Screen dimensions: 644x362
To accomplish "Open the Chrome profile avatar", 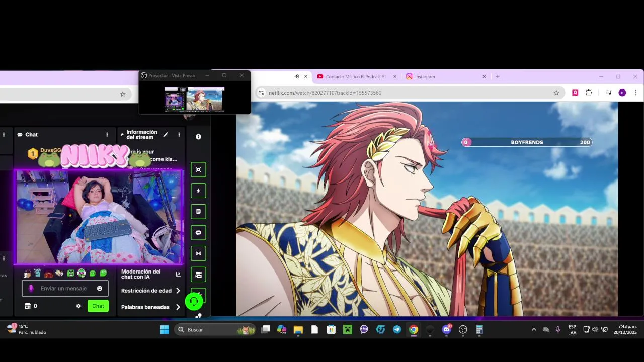I will [622, 93].
